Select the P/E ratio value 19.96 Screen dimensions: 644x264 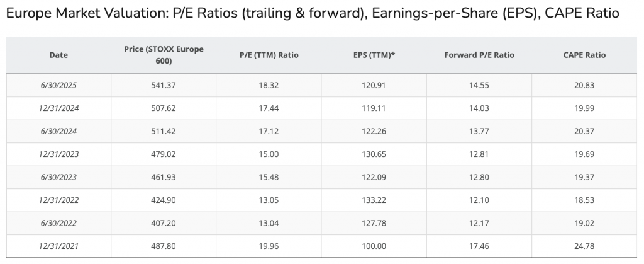[x=269, y=246]
